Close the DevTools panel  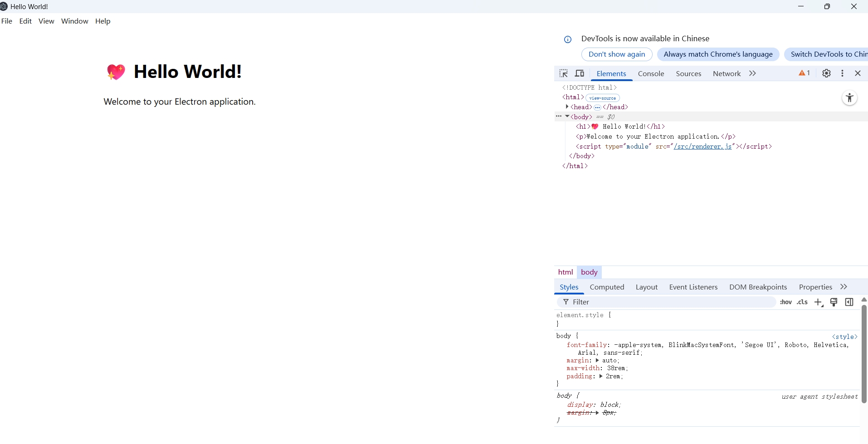coord(858,73)
